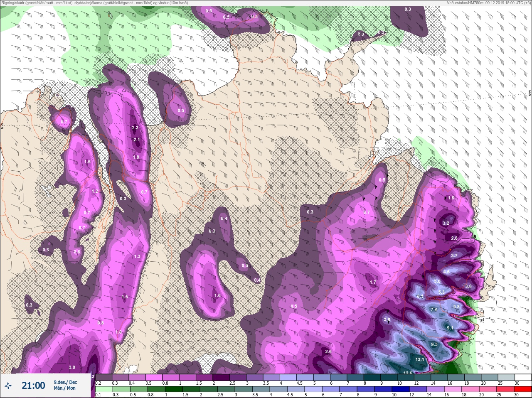Screen dimensions: 532x398
Task: Click the 9.5 precipitation value on the map
Action: coord(434,344)
